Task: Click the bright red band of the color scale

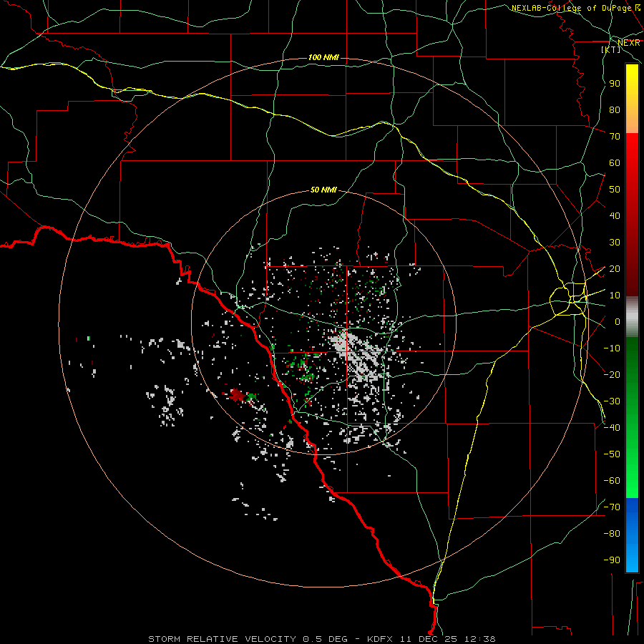Action: [x=632, y=165]
